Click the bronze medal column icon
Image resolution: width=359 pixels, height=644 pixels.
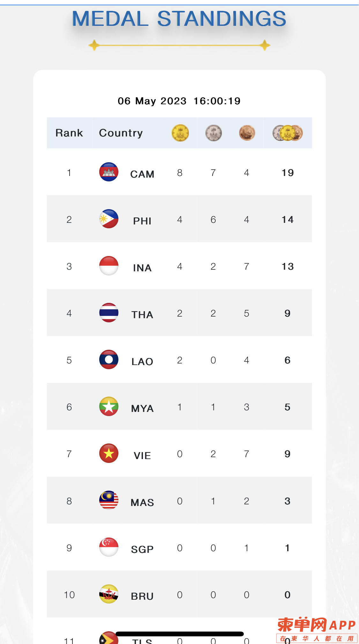click(x=247, y=133)
